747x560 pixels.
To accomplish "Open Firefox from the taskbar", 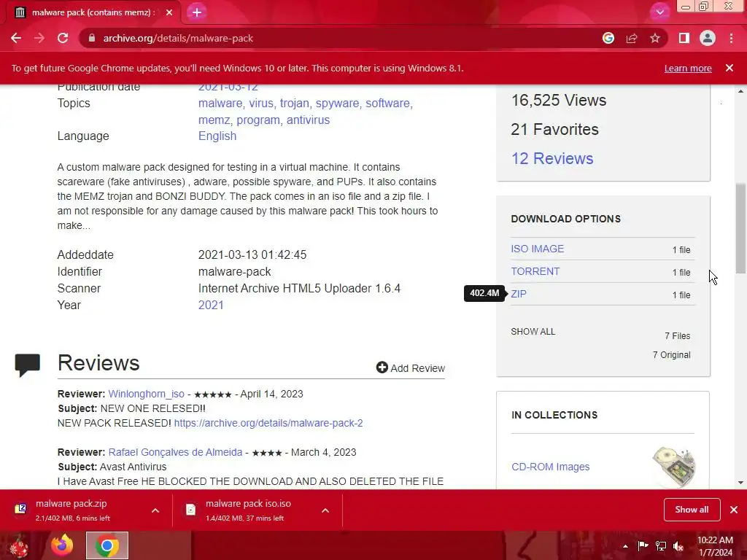I will [62, 545].
